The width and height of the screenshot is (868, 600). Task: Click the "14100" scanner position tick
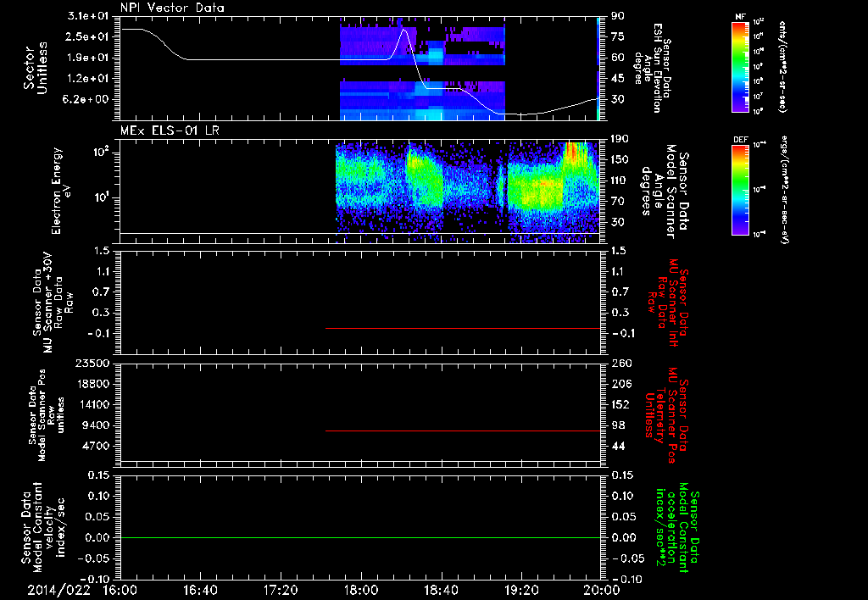pyautogui.click(x=93, y=404)
